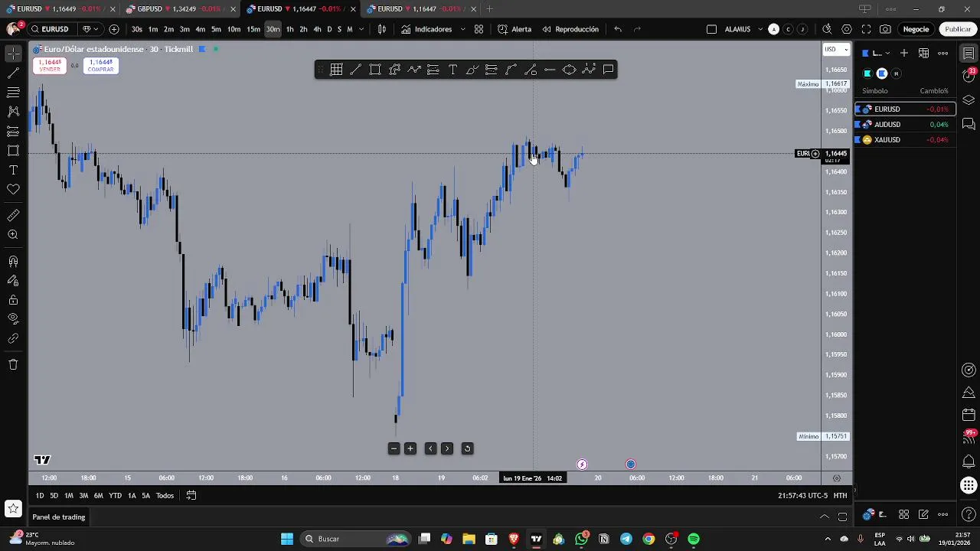Viewport: 980px width, 551px height.
Task: Expand the Panel de trading chevron up
Action: tap(825, 517)
